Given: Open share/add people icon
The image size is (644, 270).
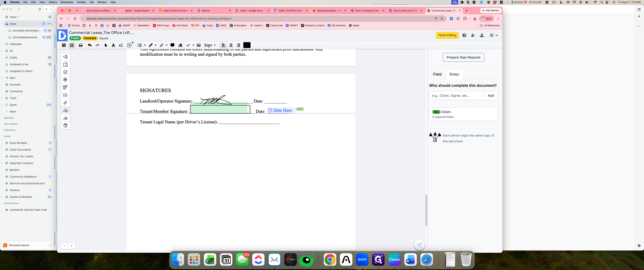Looking at the screenshot, I should coord(473,35).
